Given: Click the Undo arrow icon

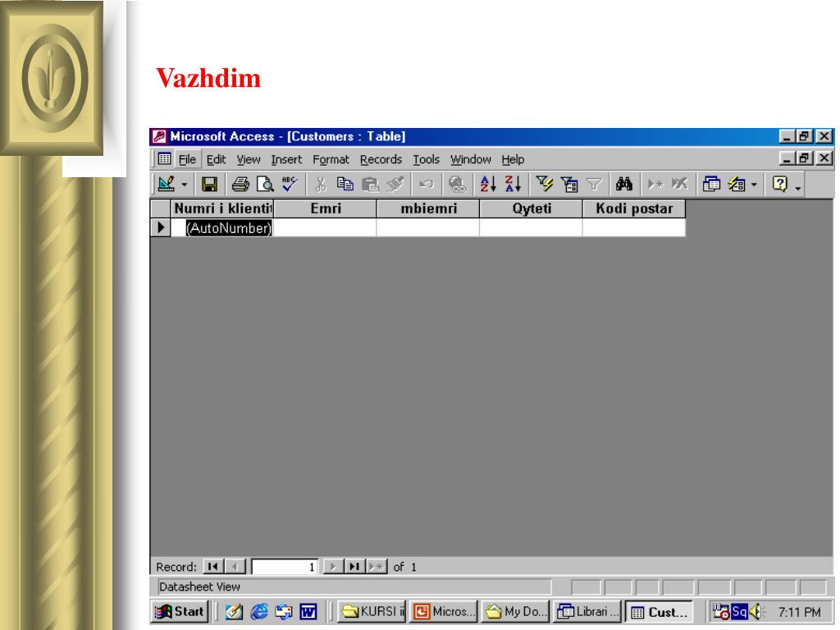Looking at the screenshot, I should coord(427,185).
